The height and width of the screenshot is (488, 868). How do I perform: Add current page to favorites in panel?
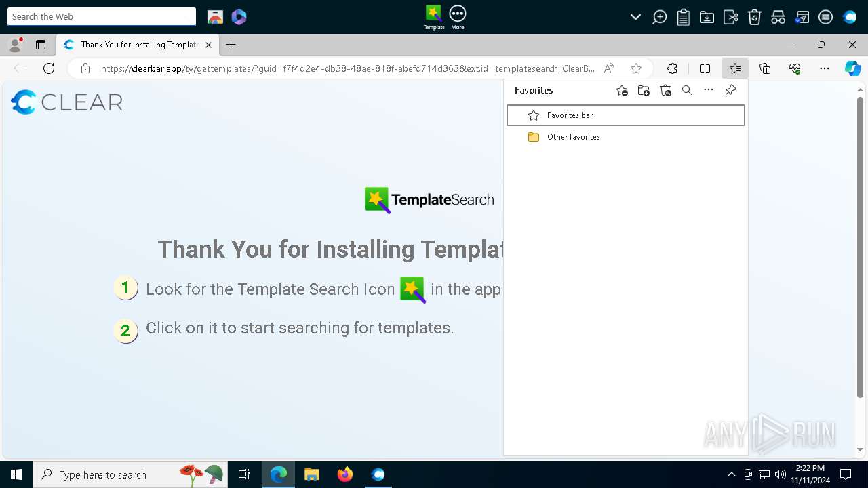pos(622,90)
